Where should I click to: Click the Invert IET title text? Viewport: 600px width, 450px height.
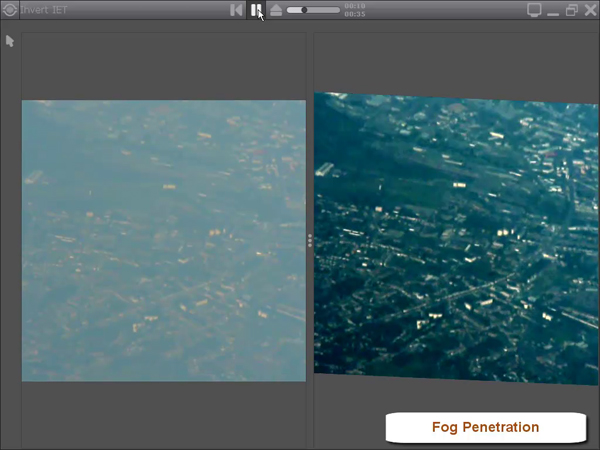click(x=44, y=11)
